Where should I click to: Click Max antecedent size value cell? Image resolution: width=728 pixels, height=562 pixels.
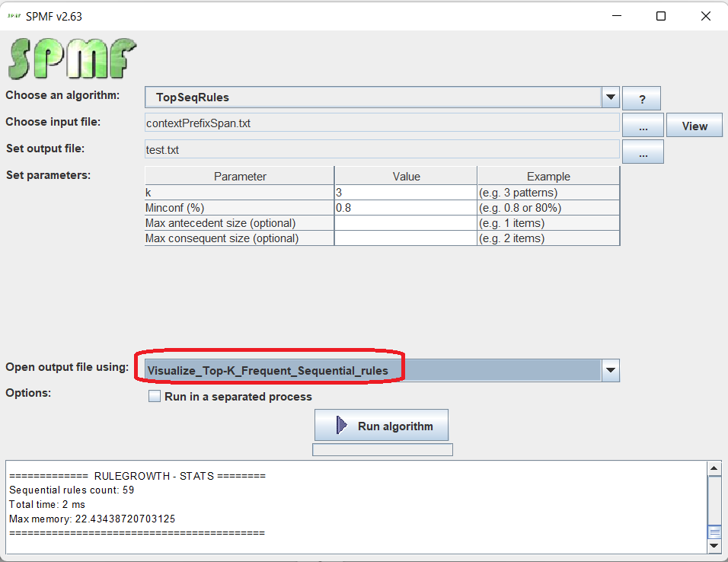pos(405,223)
